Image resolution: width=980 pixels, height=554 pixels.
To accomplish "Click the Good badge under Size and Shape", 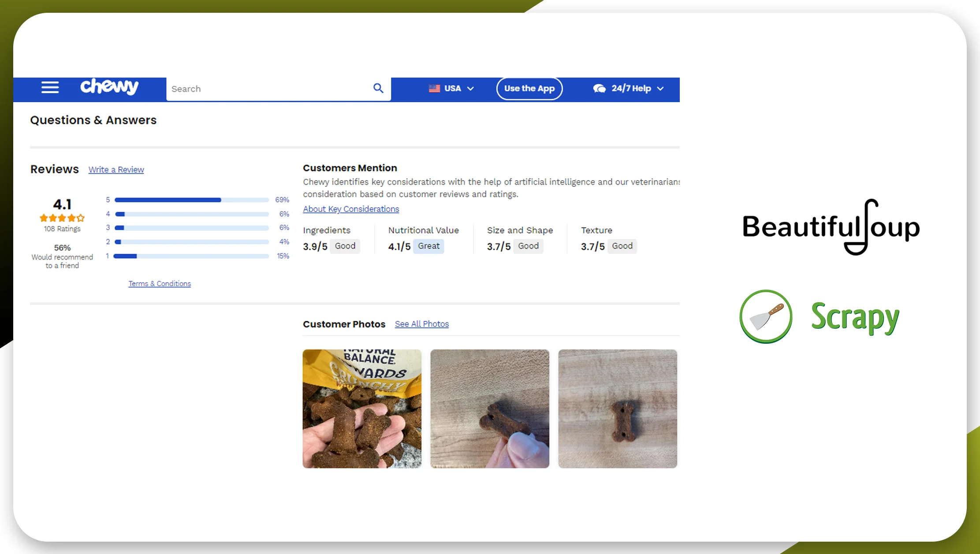I will pyautogui.click(x=529, y=246).
